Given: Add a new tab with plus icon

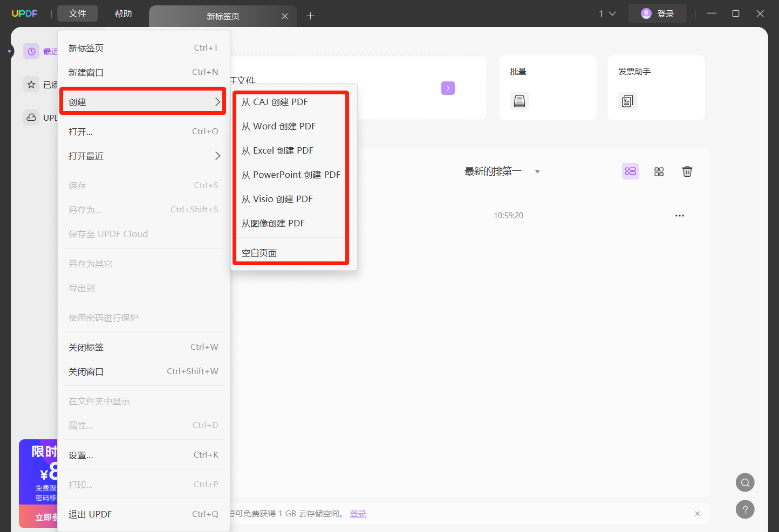Looking at the screenshot, I should (x=310, y=16).
